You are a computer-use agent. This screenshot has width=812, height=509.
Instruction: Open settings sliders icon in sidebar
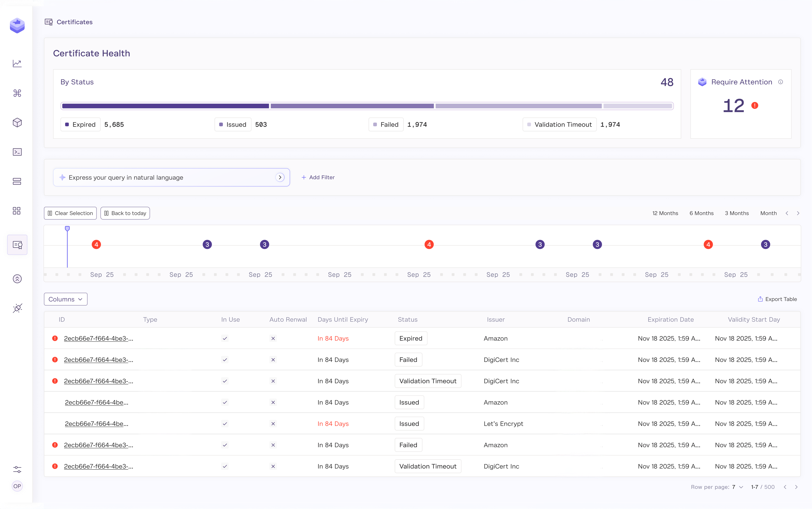17,469
